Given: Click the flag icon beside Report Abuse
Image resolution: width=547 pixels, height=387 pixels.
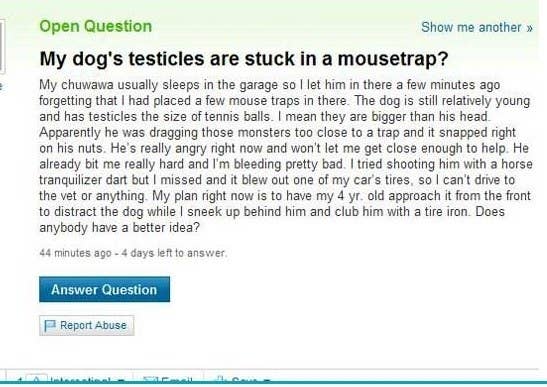Looking at the screenshot, I should point(50,326).
